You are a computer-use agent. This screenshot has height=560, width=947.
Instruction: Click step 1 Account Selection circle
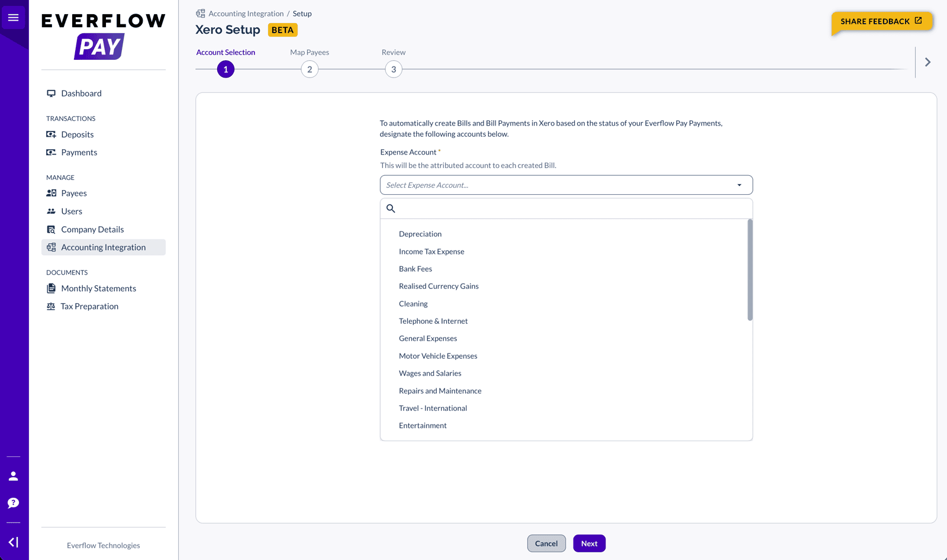[226, 69]
